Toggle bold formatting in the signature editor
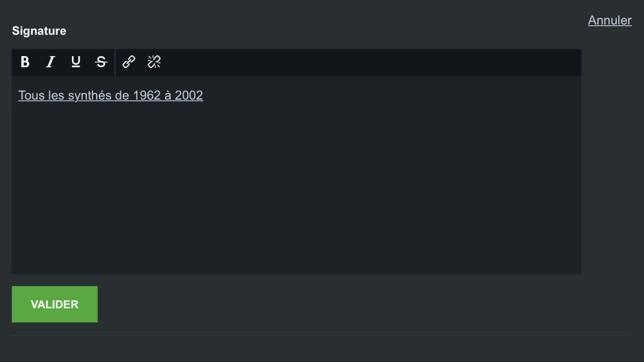This screenshot has width=644, height=362. 25,62
